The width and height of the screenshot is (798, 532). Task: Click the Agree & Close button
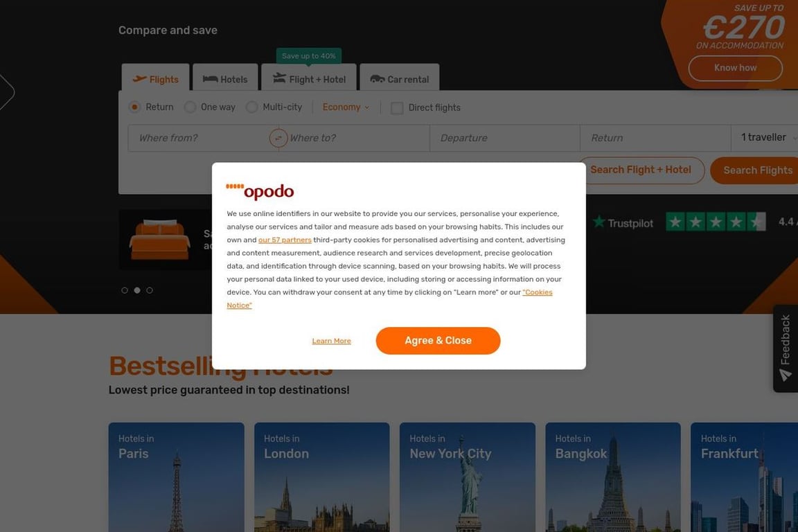pyautogui.click(x=438, y=341)
